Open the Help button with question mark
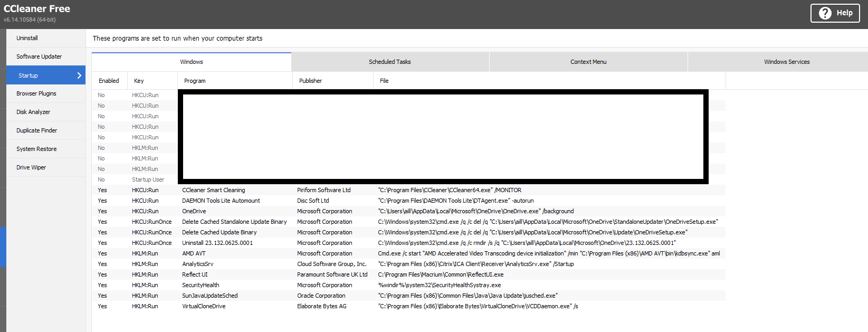The width and height of the screenshot is (868, 332). 835,13
